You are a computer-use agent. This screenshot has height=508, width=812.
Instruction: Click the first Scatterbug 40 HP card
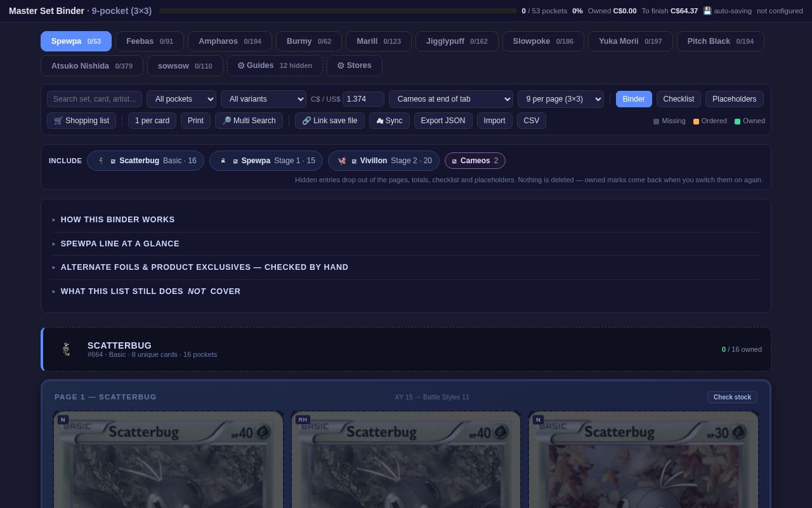coord(168,460)
